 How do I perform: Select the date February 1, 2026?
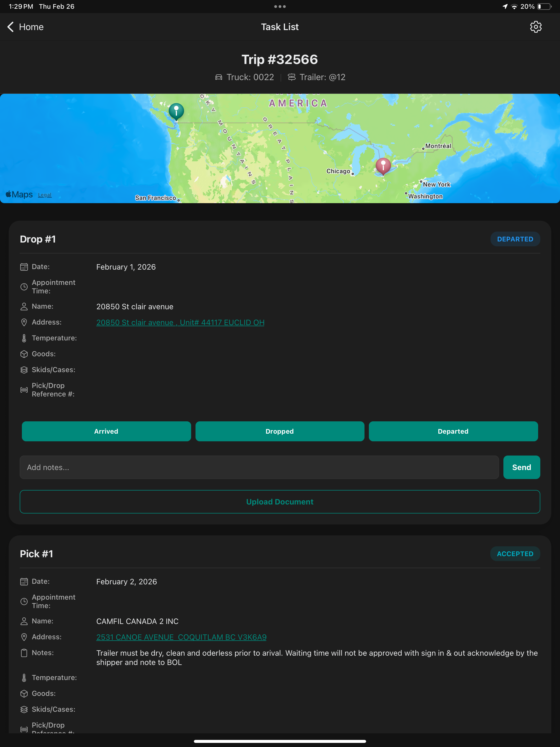pyautogui.click(x=126, y=267)
